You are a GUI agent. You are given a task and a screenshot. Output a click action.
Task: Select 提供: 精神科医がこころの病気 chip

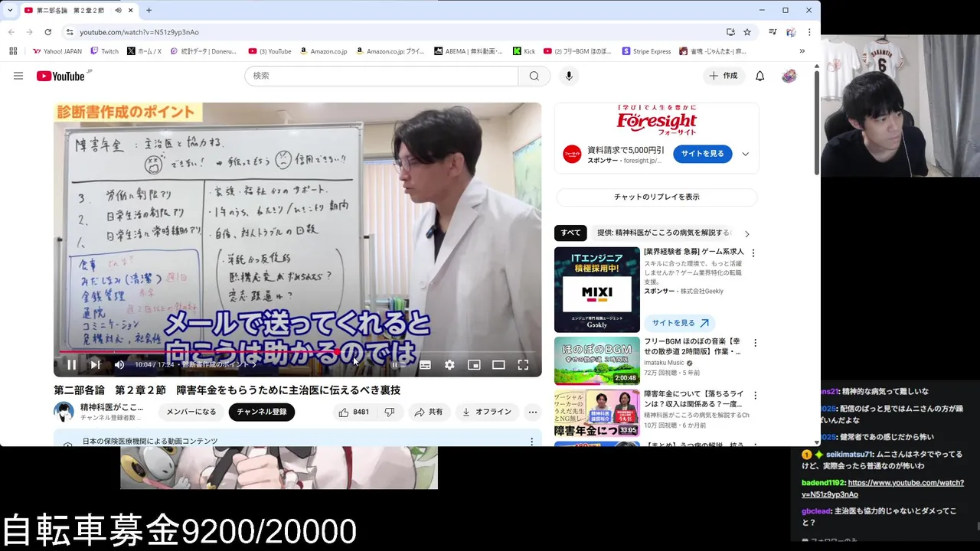point(663,233)
